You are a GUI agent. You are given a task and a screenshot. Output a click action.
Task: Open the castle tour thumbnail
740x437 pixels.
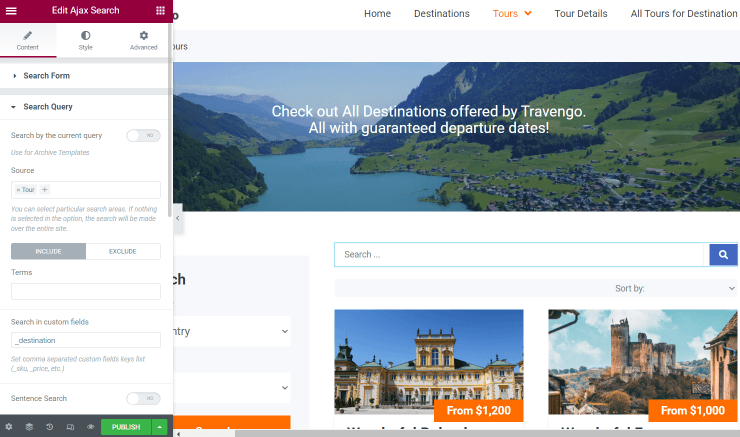pyautogui.click(x=642, y=361)
